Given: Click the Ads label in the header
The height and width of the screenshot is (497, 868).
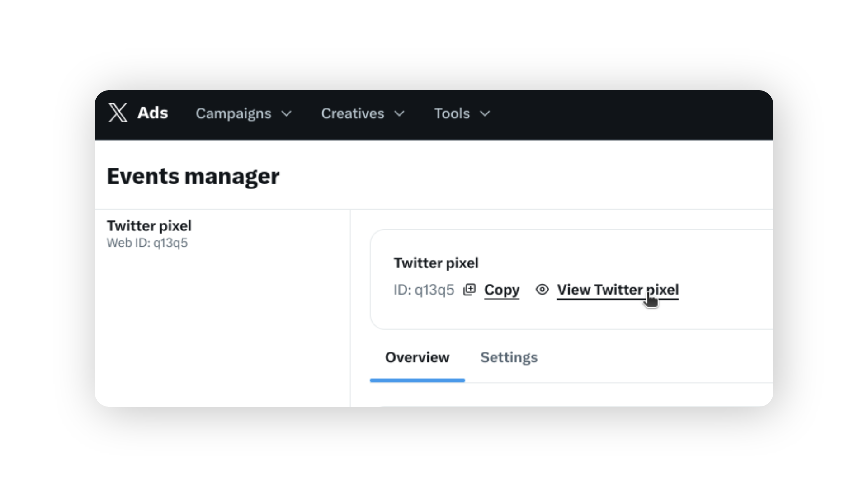Looking at the screenshot, I should click(x=153, y=113).
